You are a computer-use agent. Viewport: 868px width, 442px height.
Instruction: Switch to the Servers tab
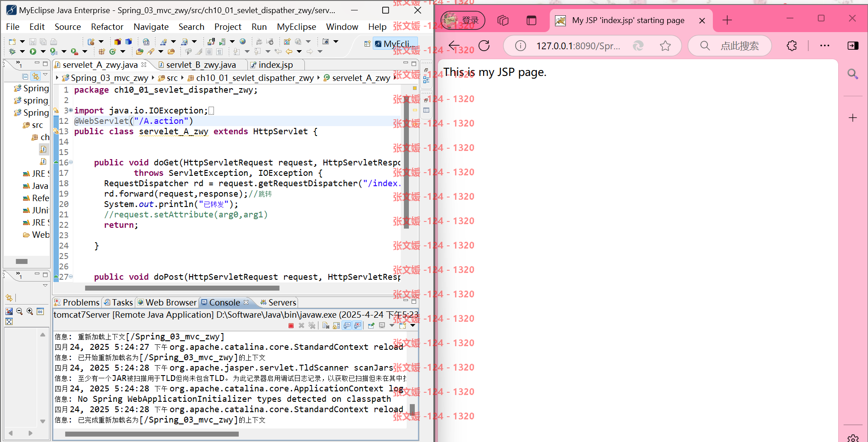pos(278,302)
